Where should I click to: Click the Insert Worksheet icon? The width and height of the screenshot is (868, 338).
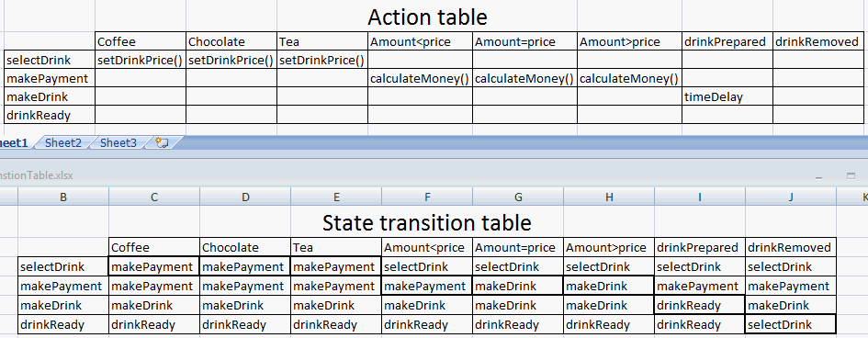tap(163, 142)
